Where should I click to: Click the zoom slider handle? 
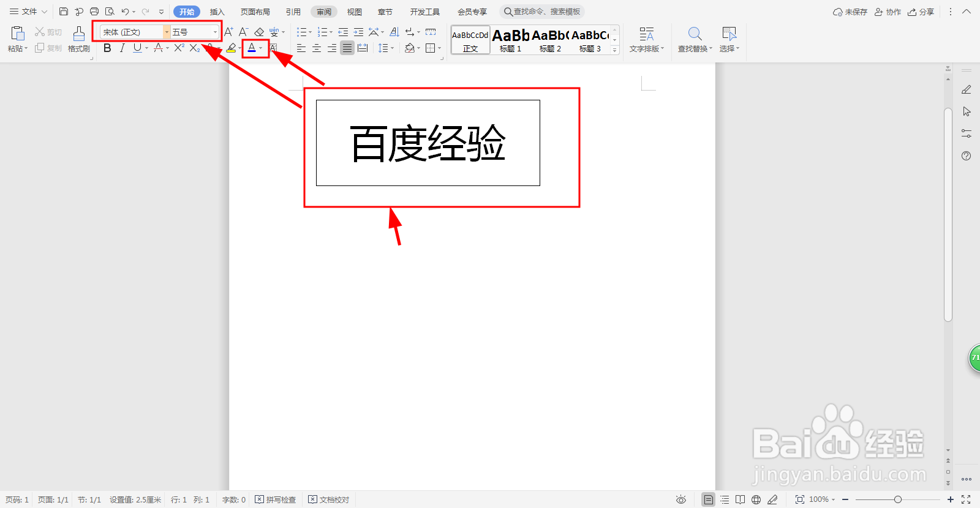point(898,499)
